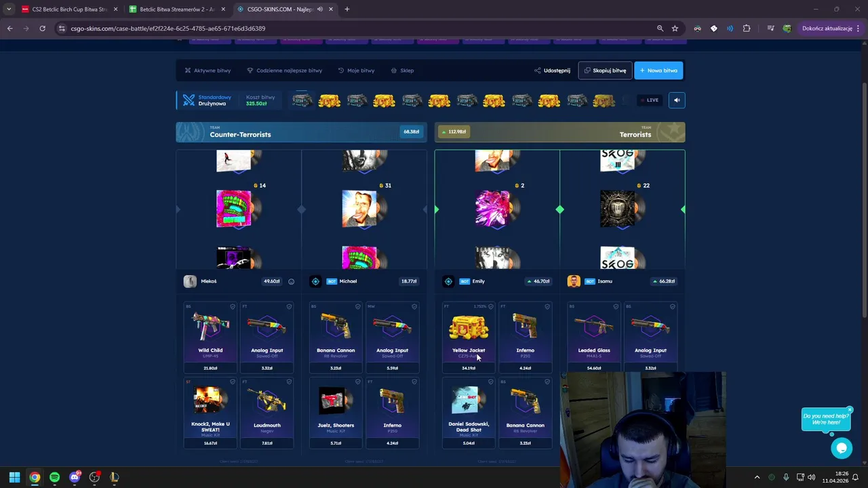Open the Chrome extensions puzzle menu
The height and width of the screenshot is (488, 868).
pyautogui.click(x=747, y=28)
